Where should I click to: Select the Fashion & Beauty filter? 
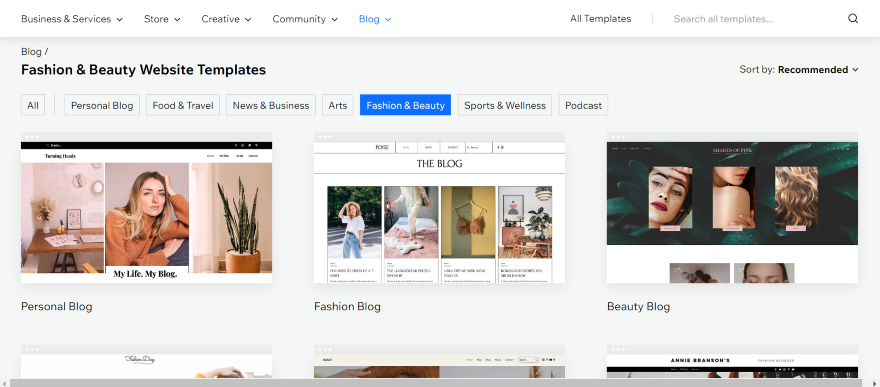pos(405,105)
